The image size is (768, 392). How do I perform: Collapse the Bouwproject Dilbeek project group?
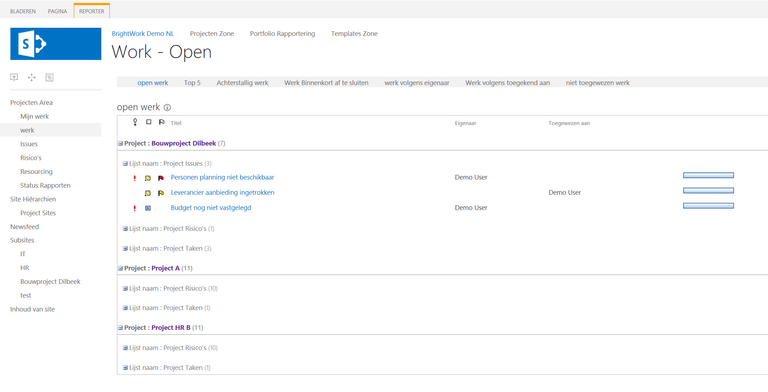120,144
